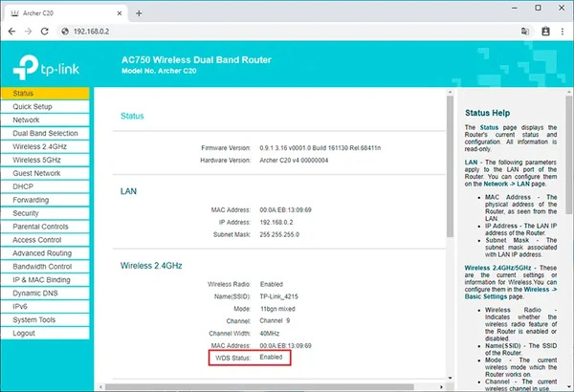
Task: Open Advanced Routing
Action: [45, 253]
